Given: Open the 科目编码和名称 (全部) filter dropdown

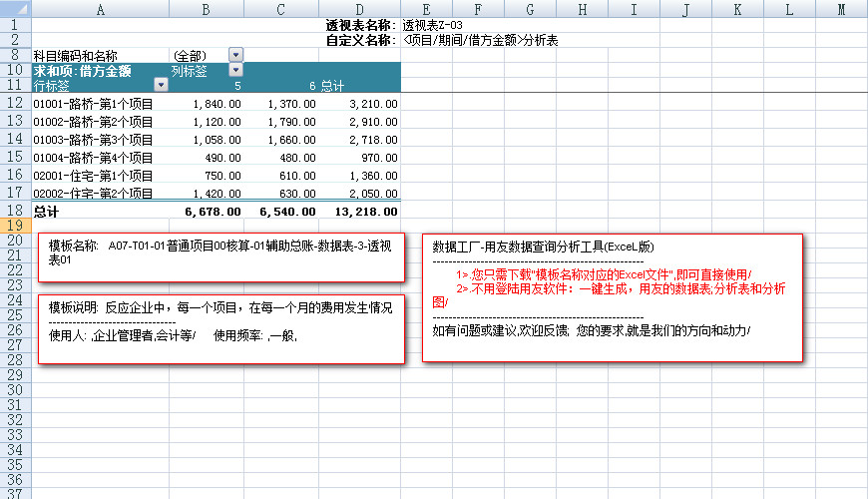Looking at the screenshot, I should point(235,55).
